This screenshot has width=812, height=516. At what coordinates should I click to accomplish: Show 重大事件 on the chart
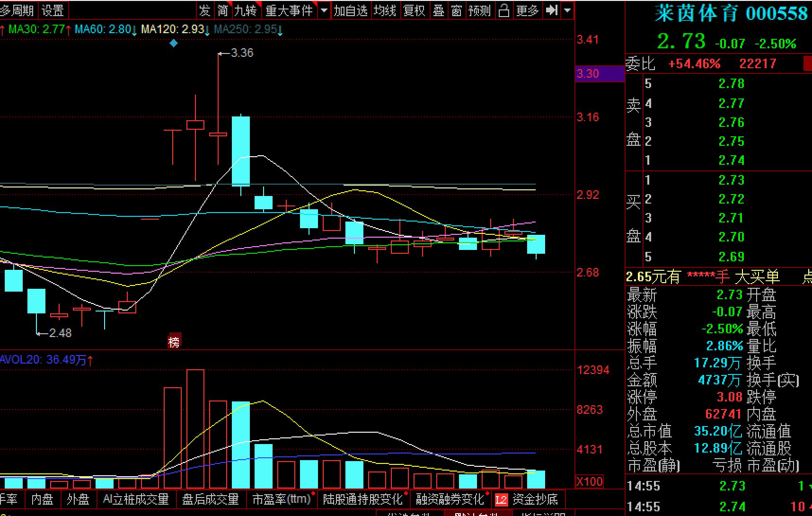click(289, 10)
